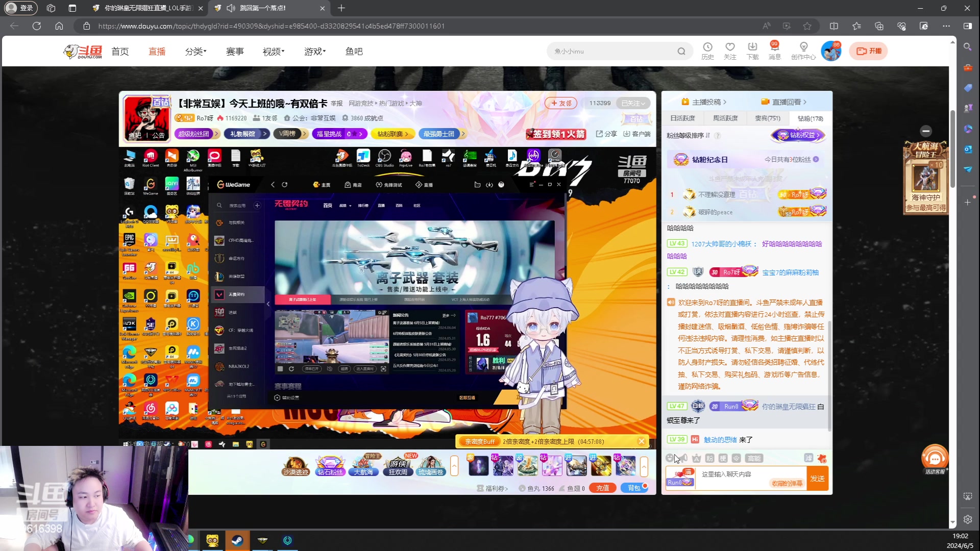Viewport: 980px width, 551px height.
Task: Select the 高能 danmaku icon above chat input
Action: [754, 458]
